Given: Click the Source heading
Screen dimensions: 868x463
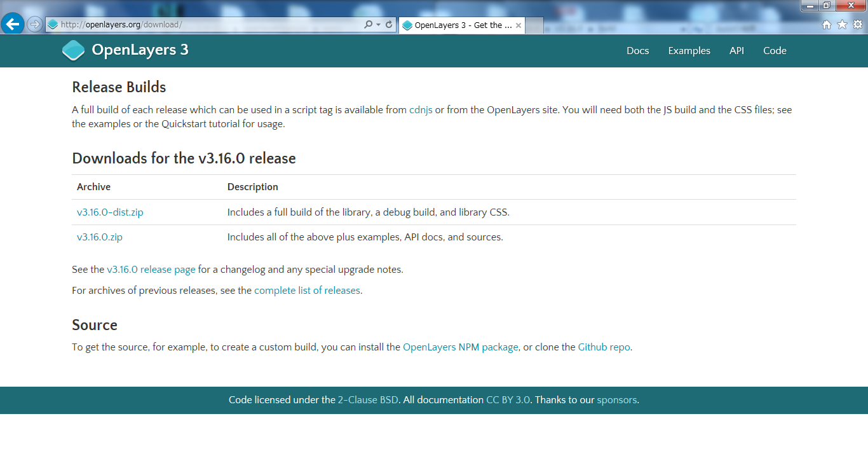Looking at the screenshot, I should point(95,325).
